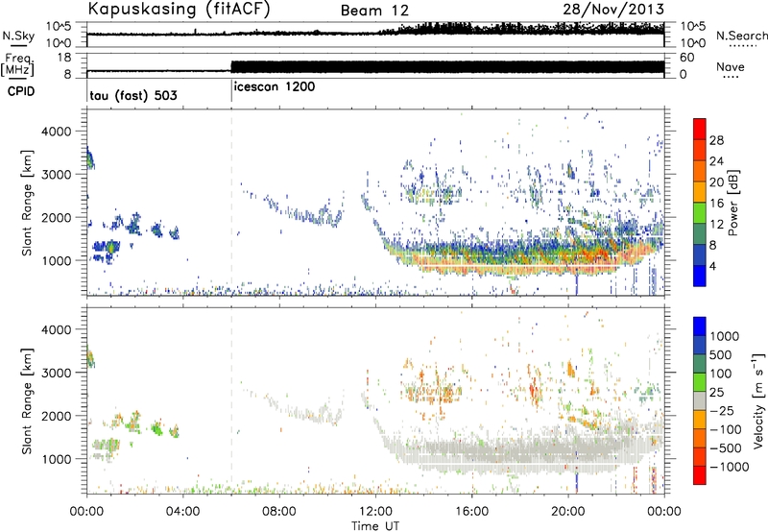Click the 'Nave' legend label
Image resolution: width=768 pixels, height=532 pixels.
tap(731, 67)
